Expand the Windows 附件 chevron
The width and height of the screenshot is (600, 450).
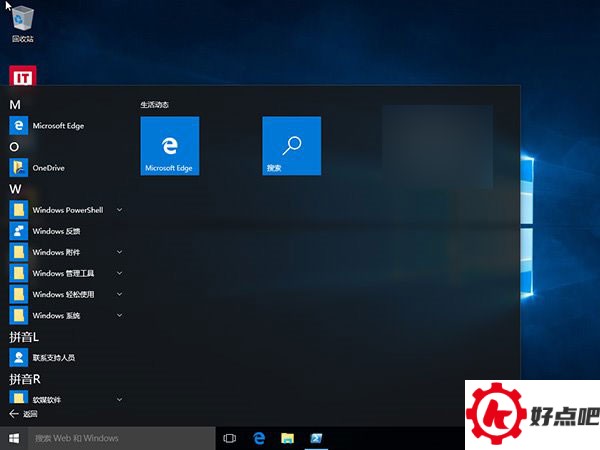click(119, 252)
